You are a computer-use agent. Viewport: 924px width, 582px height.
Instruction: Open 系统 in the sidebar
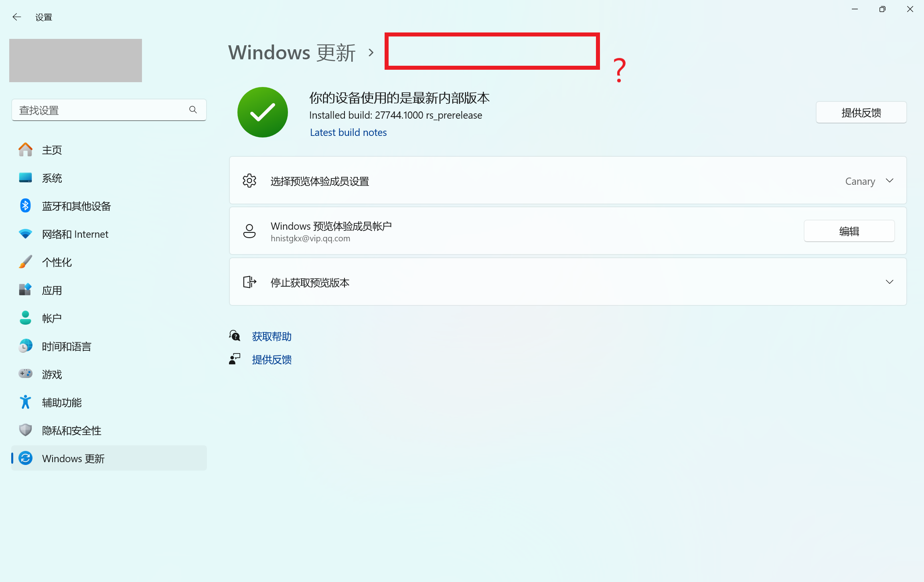tap(52, 178)
